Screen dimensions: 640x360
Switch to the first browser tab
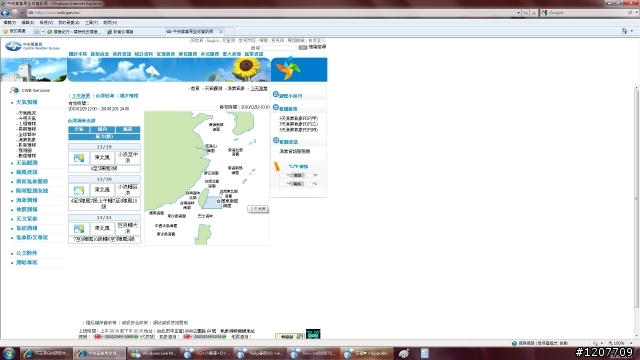(74, 31)
